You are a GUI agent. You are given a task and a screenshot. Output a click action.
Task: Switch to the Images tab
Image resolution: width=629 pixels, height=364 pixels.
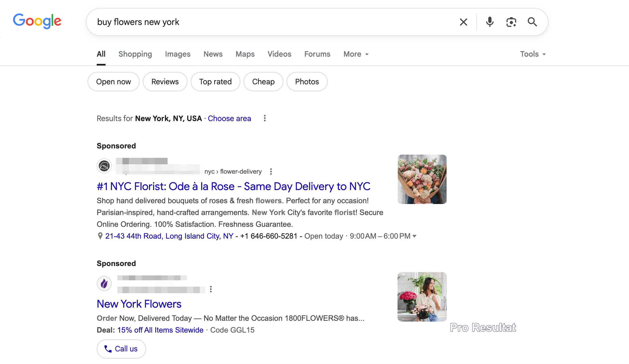tap(178, 54)
